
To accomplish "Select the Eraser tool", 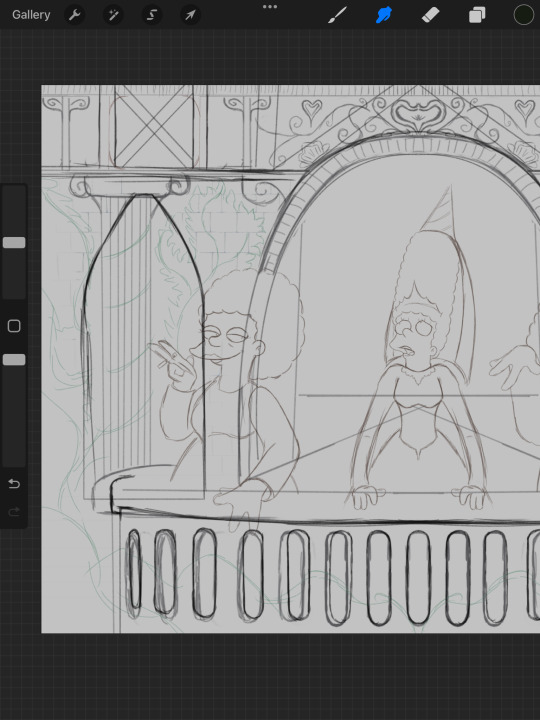I will click(x=431, y=15).
